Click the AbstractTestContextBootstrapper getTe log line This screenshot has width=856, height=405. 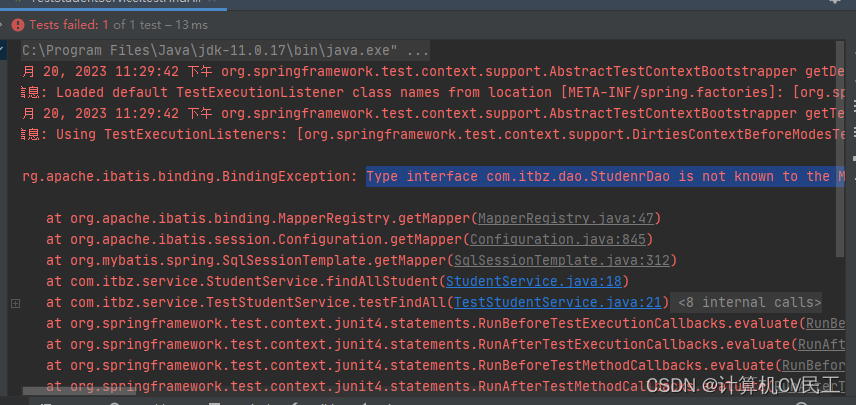[433, 114]
